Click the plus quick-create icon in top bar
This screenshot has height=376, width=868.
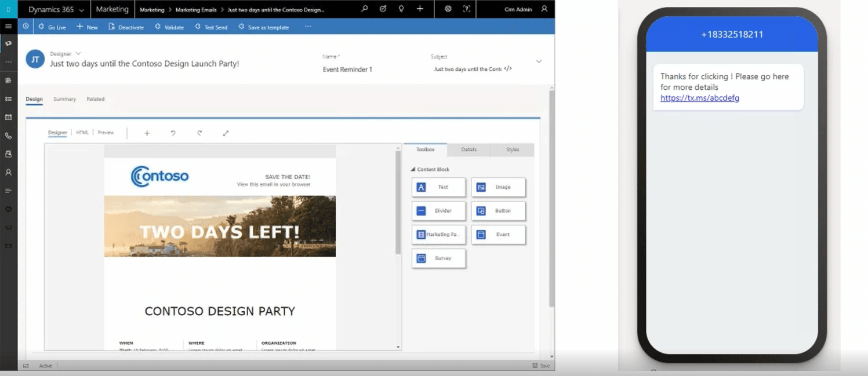tap(420, 9)
